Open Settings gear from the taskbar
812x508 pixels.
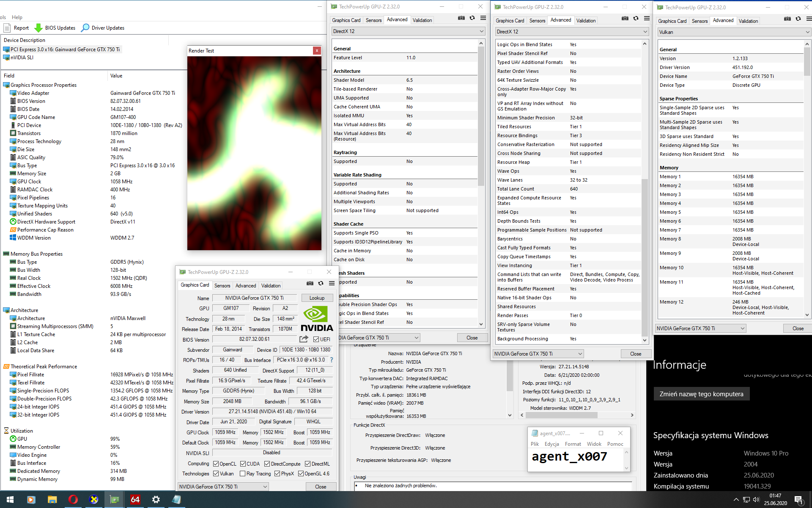coord(156,500)
